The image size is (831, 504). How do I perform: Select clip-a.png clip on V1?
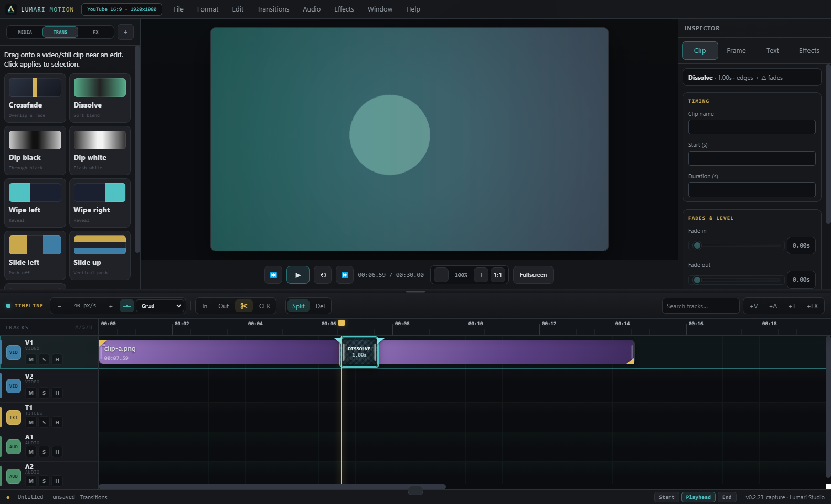pyautogui.click(x=220, y=352)
